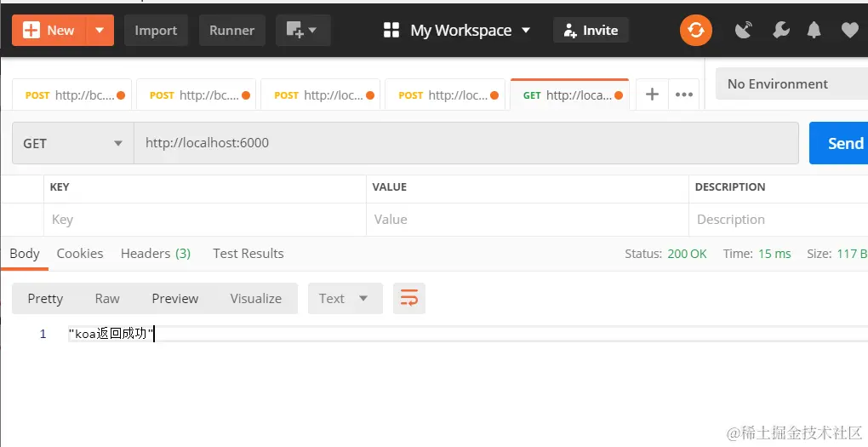Click the VALUE column header

389,187
